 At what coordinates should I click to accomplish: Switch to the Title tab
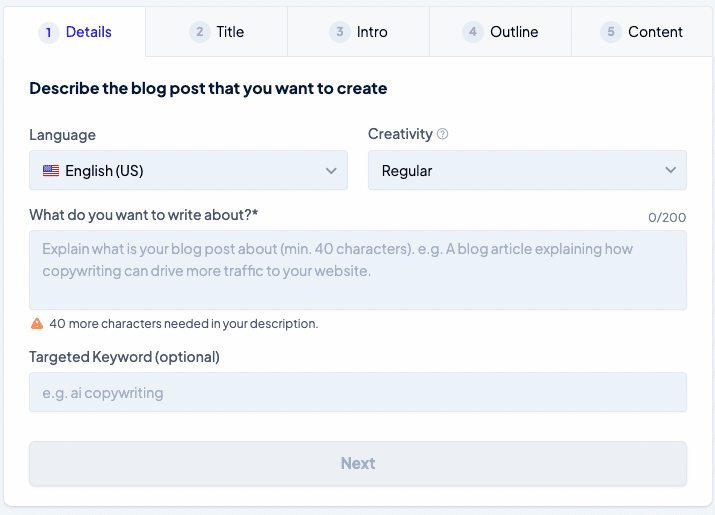(x=217, y=32)
